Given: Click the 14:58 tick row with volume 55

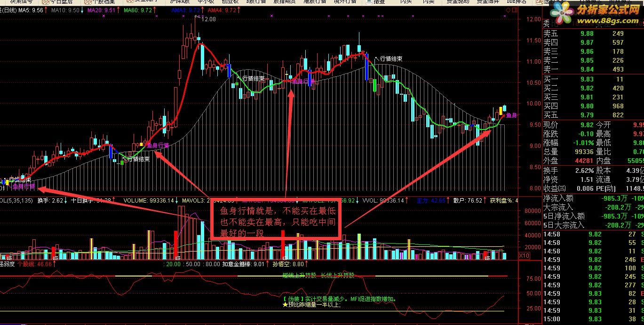Looking at the screenshot, I should click(593, 243).
